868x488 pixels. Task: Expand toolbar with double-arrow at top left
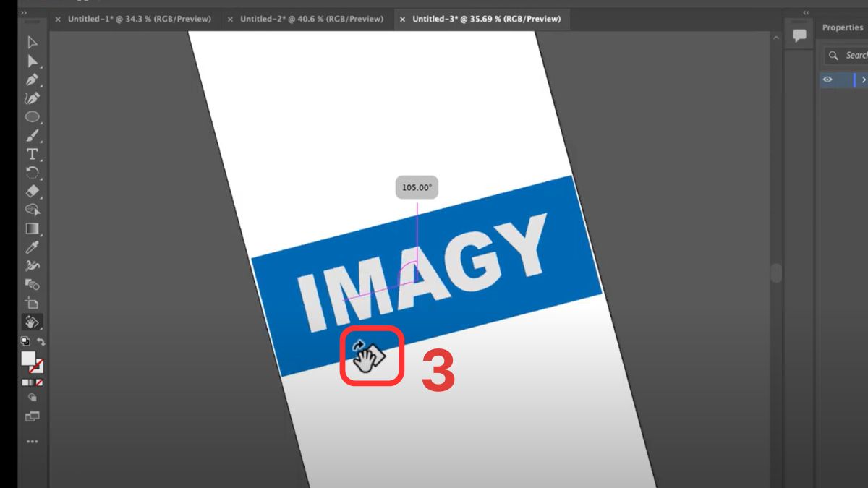(x=23, y=13)
